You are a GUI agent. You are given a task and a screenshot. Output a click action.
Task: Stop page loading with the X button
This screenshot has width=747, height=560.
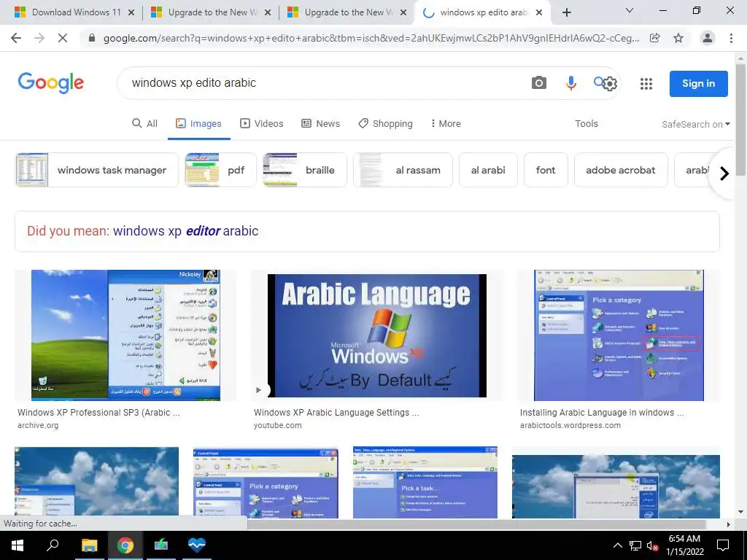(x=63, y=38)
